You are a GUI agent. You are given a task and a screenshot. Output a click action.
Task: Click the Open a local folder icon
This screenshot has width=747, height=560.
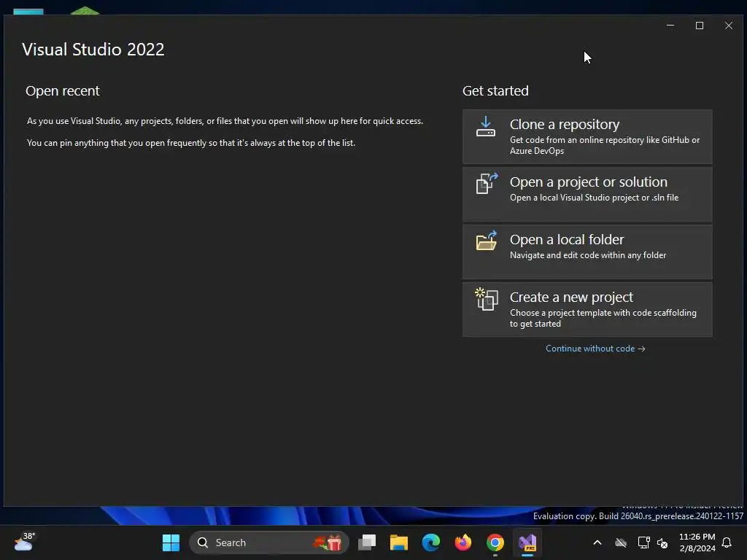487,241
